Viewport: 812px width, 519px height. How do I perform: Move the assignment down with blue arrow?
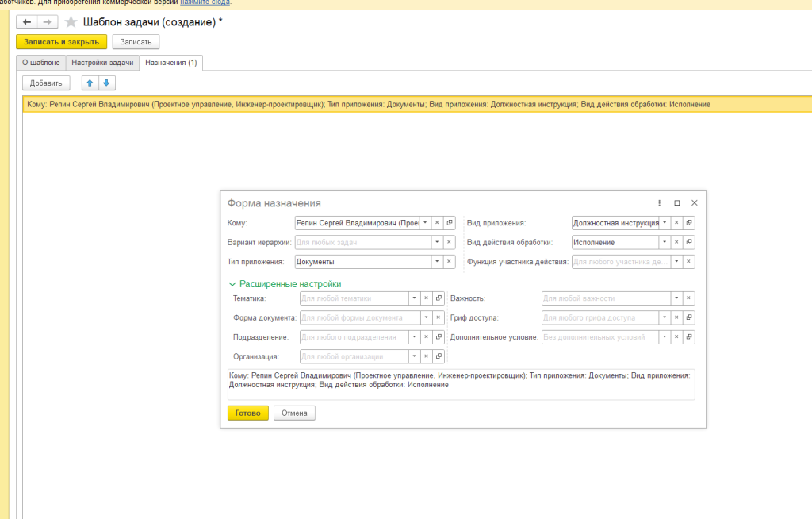pyautogui.click(x=105, y=83)
